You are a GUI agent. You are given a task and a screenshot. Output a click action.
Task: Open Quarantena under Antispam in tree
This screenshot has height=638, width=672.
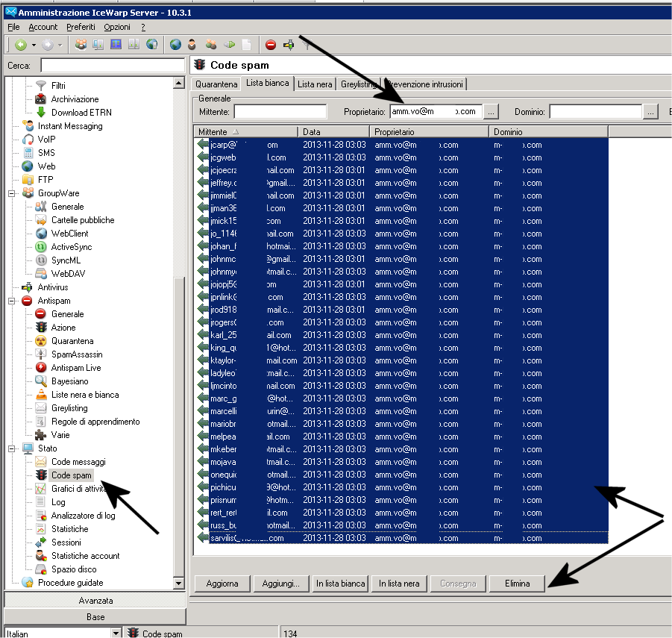click(x=72, y=341)
